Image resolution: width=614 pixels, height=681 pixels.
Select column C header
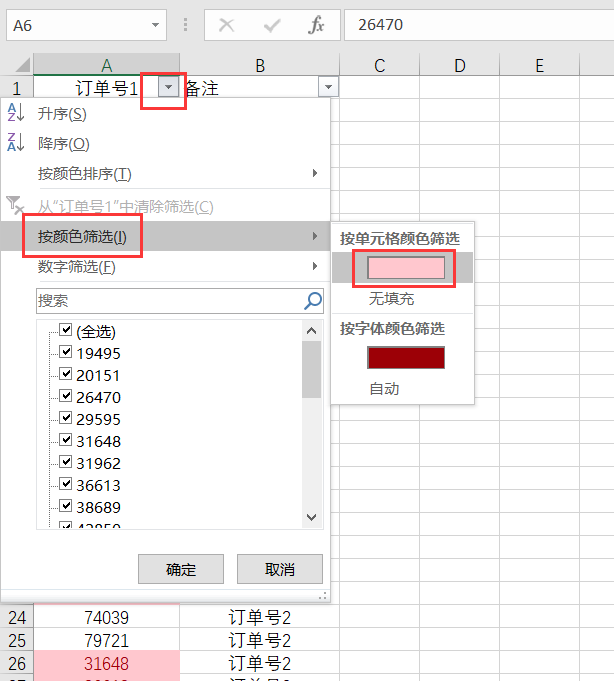coord(380,65)
